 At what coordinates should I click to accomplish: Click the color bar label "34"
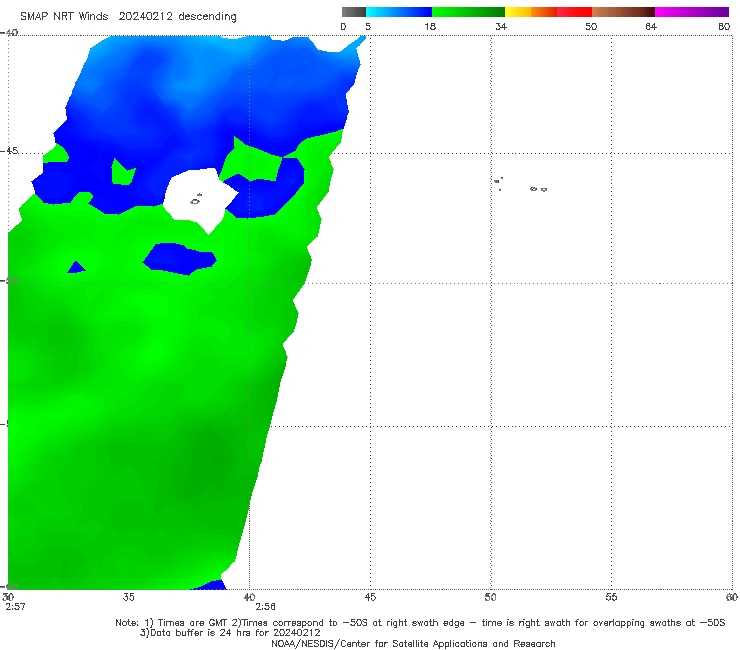pos(501,26)
